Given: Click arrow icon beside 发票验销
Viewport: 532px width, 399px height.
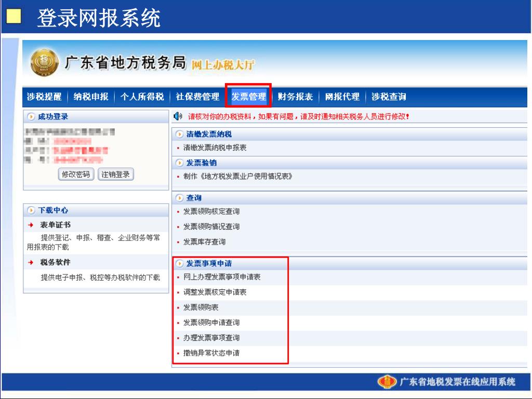Looking at the screenshot, I should tap(179, 163).
